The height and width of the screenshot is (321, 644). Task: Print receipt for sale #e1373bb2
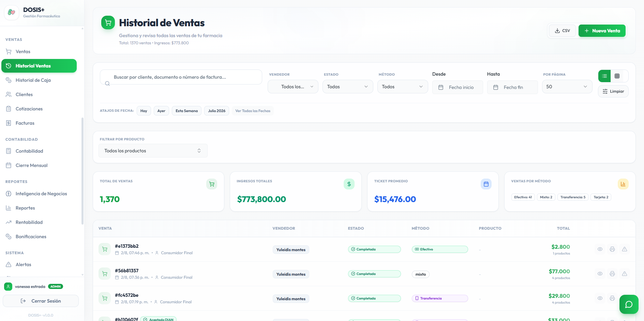click(x=612, y=249)
